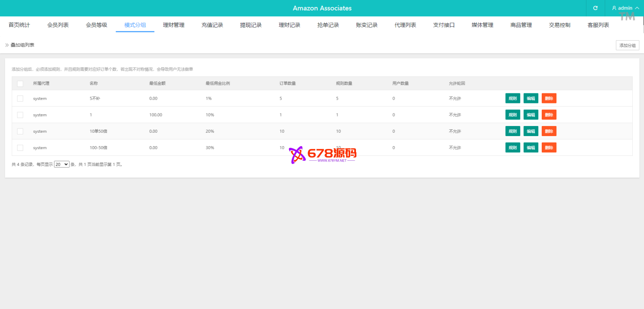Click the refresh icon in header
This screenshot has height=309, width=644.
(595, 8)
